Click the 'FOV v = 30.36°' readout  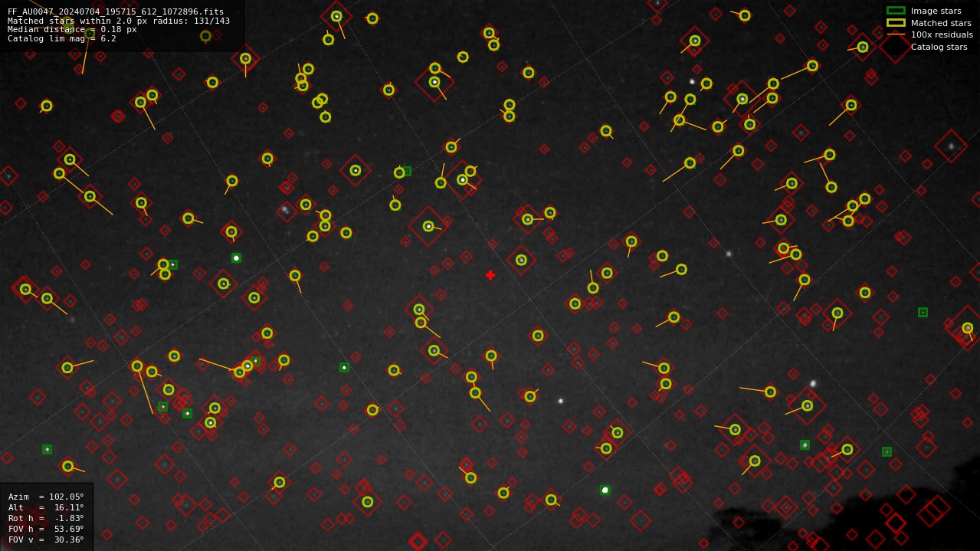point(46,540)
